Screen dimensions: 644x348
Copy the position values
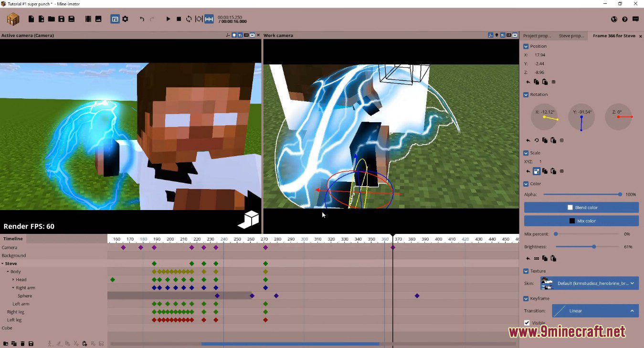tap(537, 82)
